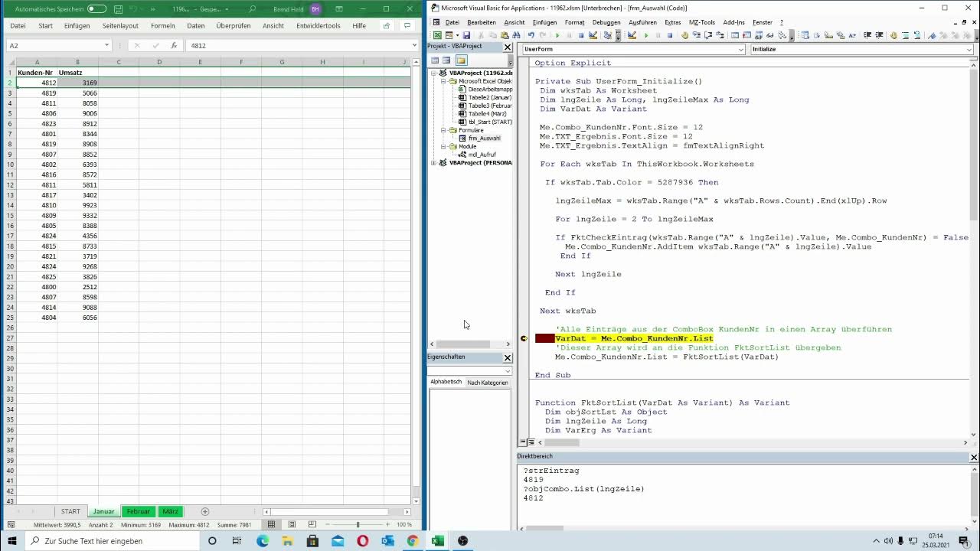Select the Page Layout view icon
980x551 pixels.
291,524
